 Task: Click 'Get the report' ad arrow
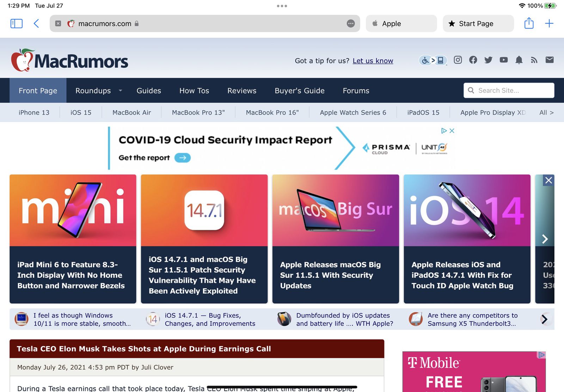(x=183, y=158)
